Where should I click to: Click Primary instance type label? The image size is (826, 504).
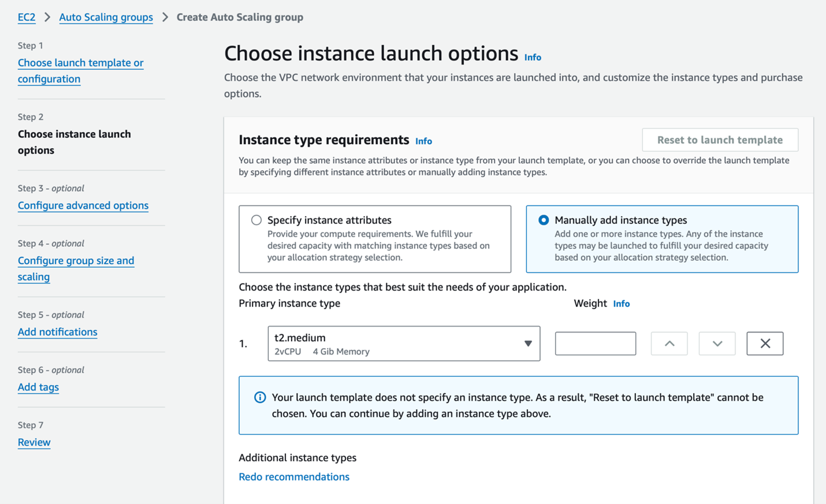289,304
